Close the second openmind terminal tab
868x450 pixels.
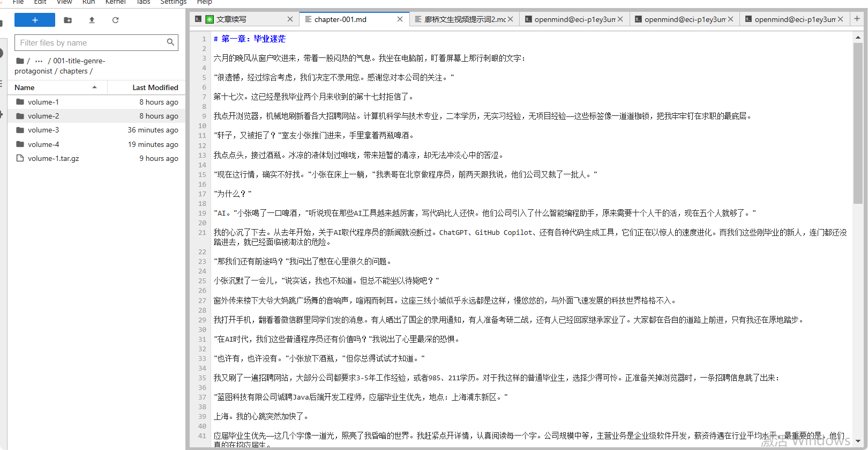tap(730, 19)
